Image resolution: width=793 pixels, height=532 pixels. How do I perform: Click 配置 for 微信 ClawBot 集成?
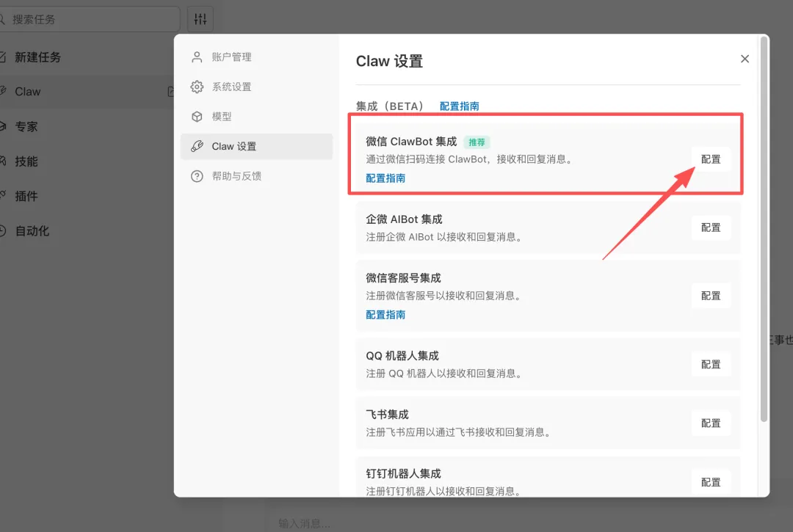click(x=711, y=159)
